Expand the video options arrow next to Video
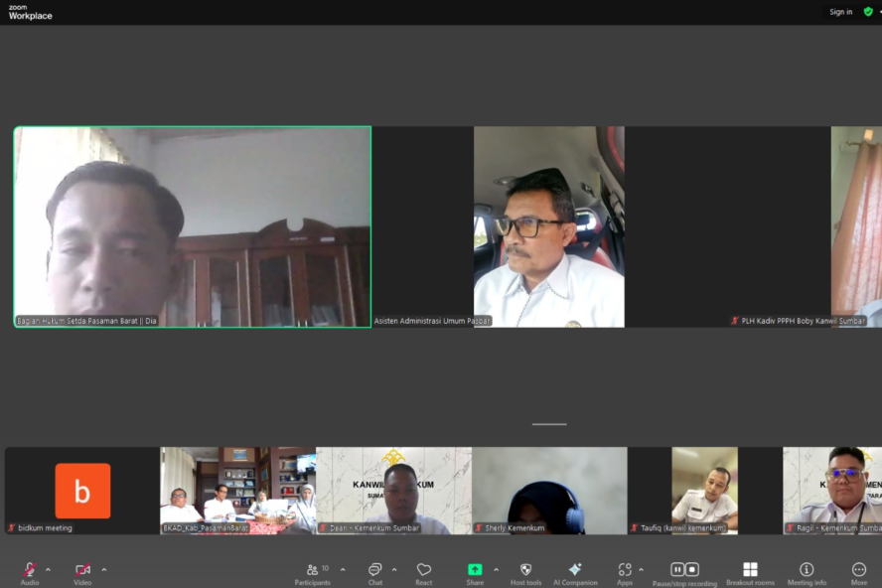Image resolution: width=882 pixels, height=588 pixels. [x=104, y=569]
